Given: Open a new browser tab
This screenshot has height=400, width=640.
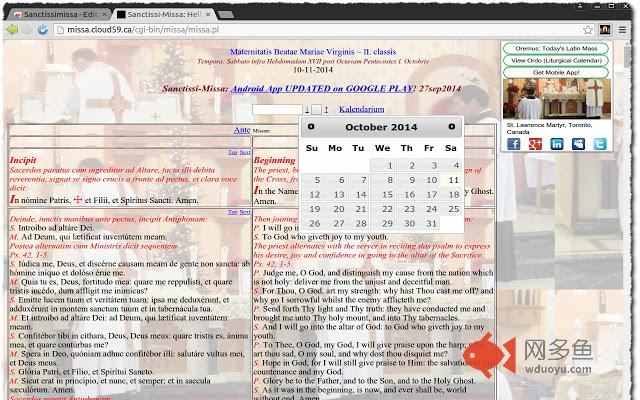Looking at the screenshot, I should pos(226,15).
